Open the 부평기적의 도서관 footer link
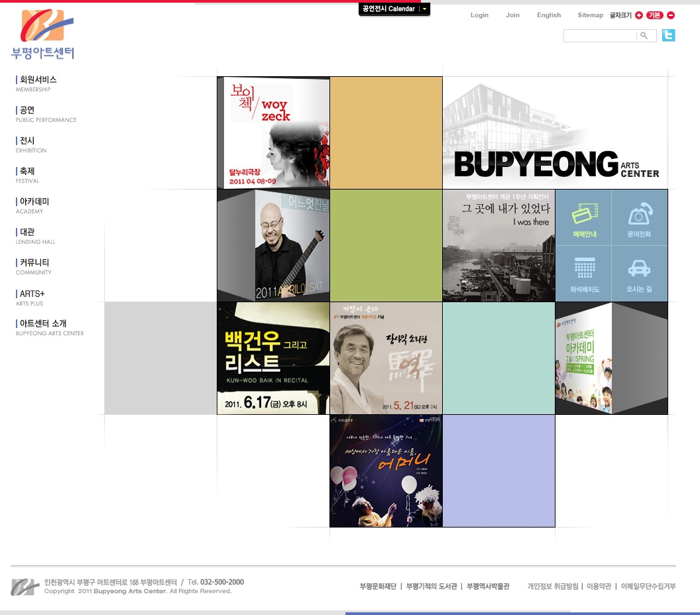Viewport: 700px width, 615px height. pyautogui.click(x=432, y=586)
